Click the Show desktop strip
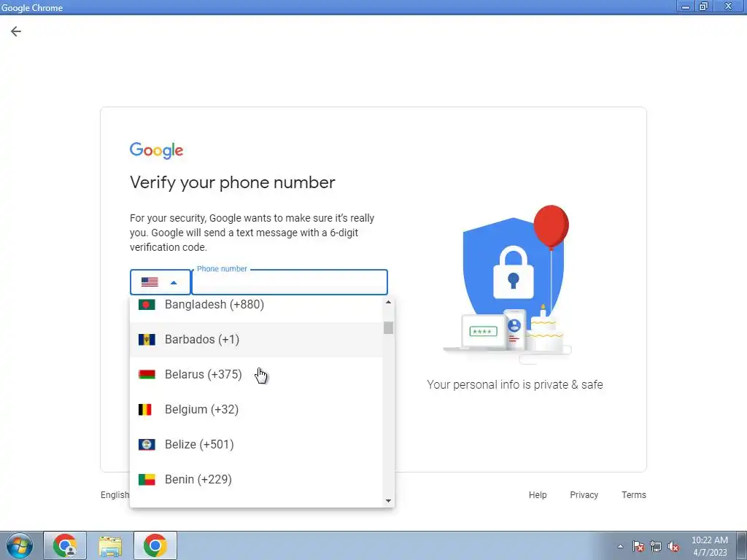This screenshot has width=747, height=560. pyautogui.click(x=742, y=545)
